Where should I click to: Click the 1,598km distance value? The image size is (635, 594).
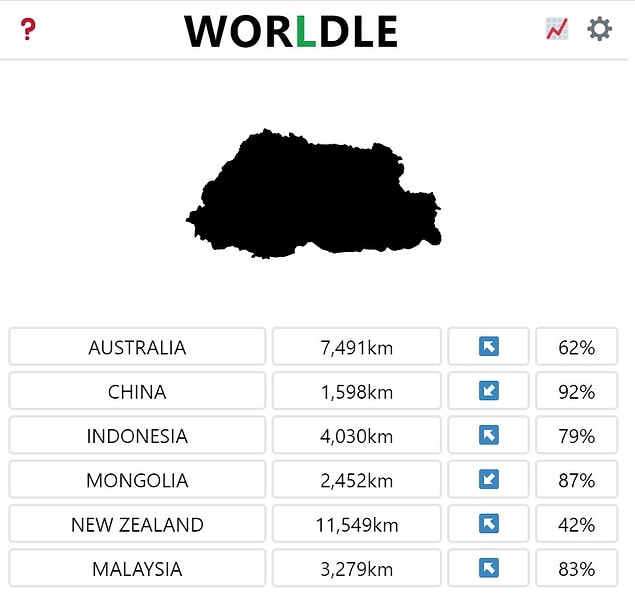pos(357,391)
